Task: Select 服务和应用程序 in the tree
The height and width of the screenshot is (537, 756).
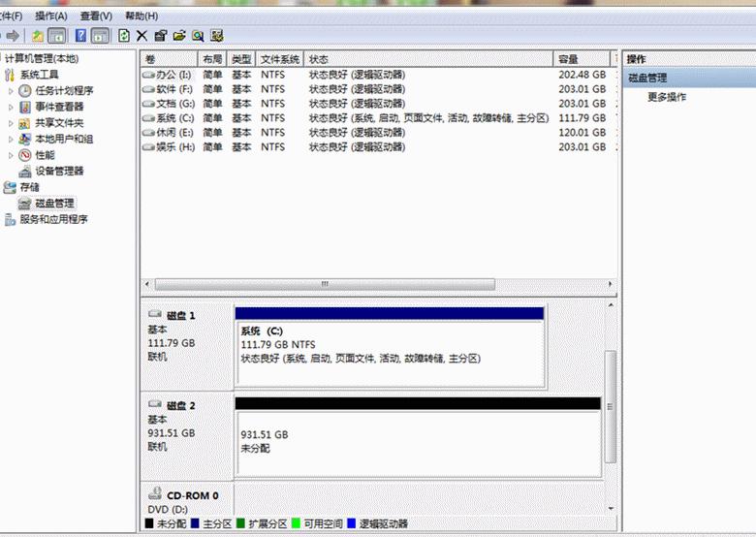Action: pos(53,219)
